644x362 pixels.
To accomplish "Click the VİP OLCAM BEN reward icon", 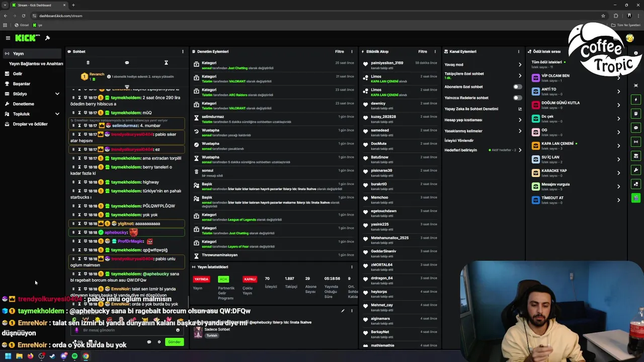I will 536,78.
